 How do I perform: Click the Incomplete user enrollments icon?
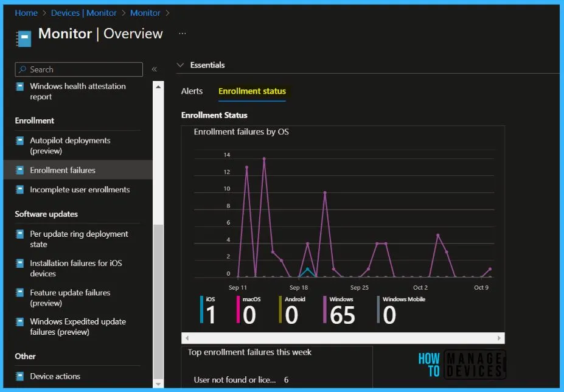tap(20, 189)
